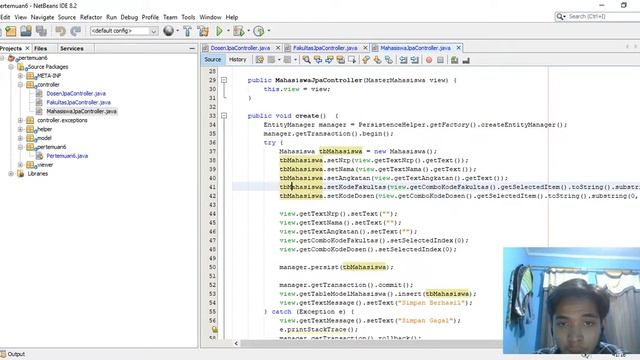Open Profile Project dropdown arrow
Viewport: 640px width, 360px height.
(x=269, y=31)
